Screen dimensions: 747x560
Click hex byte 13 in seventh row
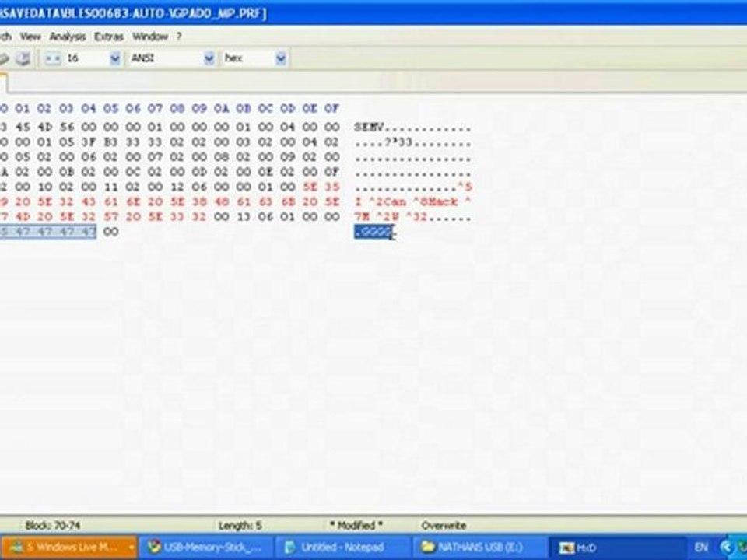click(x=244, y=217)
